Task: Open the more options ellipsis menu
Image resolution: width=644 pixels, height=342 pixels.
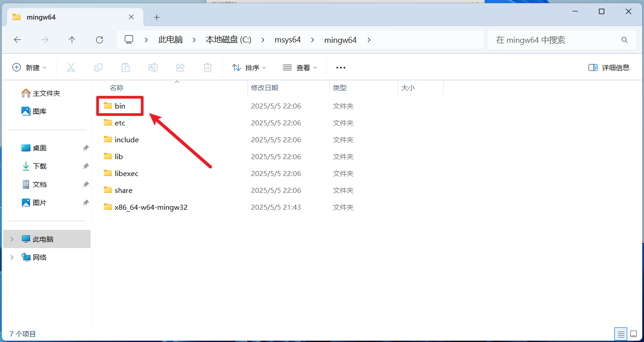Action: (x=341, y=67)
